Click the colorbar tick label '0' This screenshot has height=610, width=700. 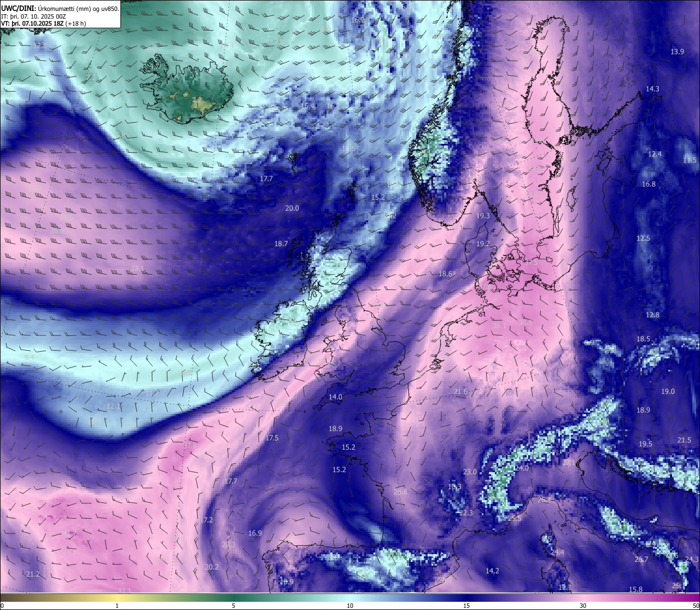tap(2, 606)
